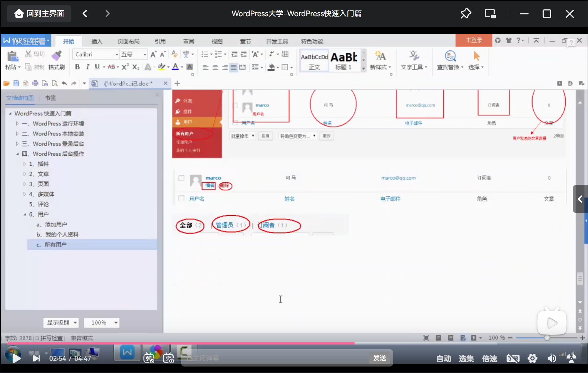Click the center align icon
Screen dimensions: 588x373
(215, 67)
